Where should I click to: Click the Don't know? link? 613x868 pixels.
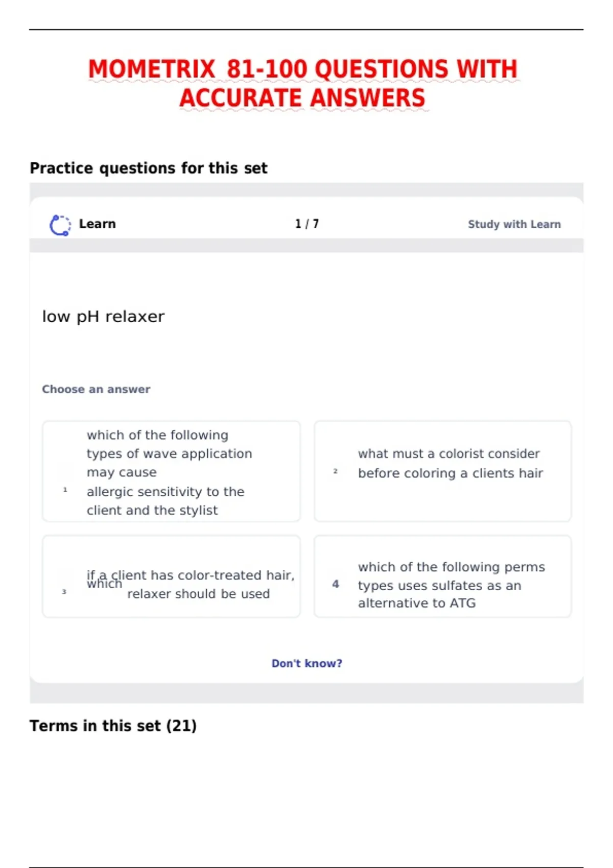point(306,663)
